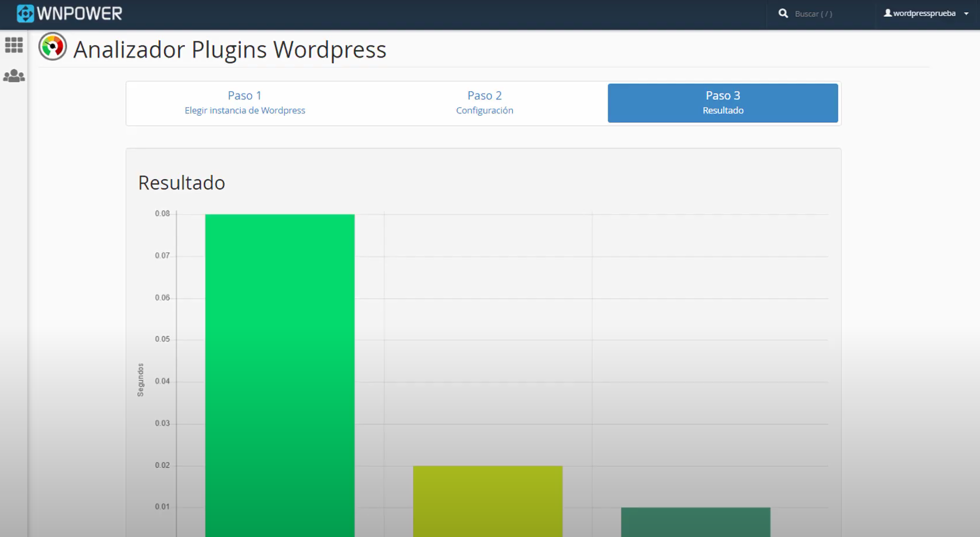Go to Paso 2 Configuración tab
980x537 pixels.
tap(484, 102)
